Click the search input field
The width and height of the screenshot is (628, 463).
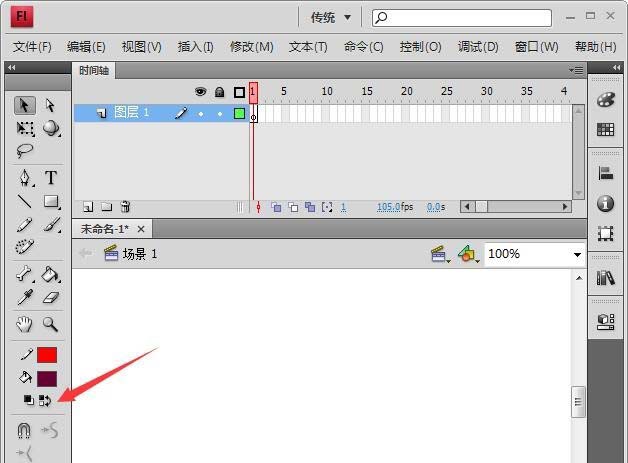(x=462, y=18)
